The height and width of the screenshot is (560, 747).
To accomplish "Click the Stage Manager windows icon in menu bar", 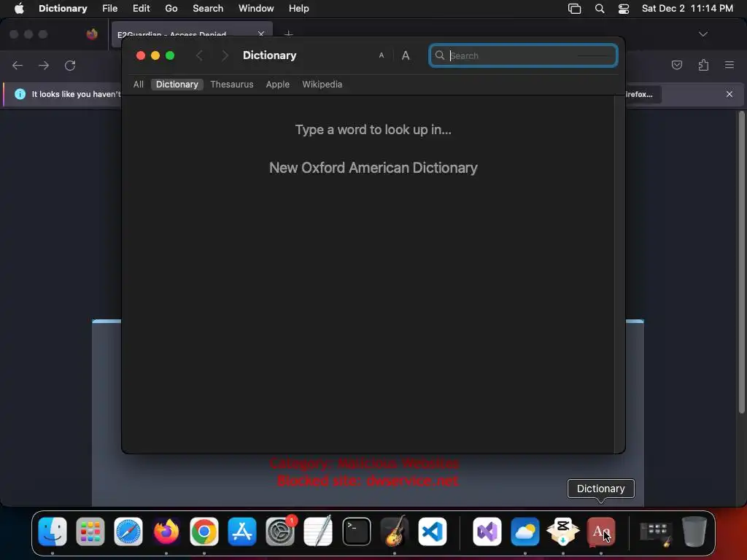I will (x=575, y=9).
